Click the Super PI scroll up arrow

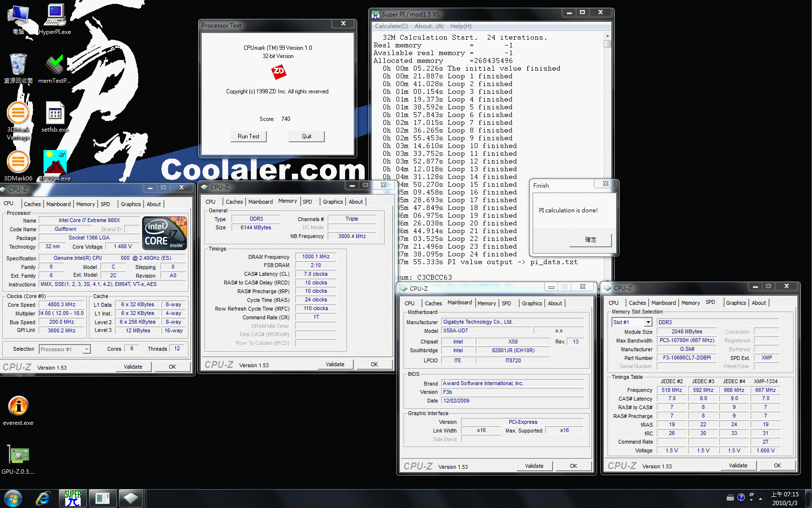pos(608,36)
